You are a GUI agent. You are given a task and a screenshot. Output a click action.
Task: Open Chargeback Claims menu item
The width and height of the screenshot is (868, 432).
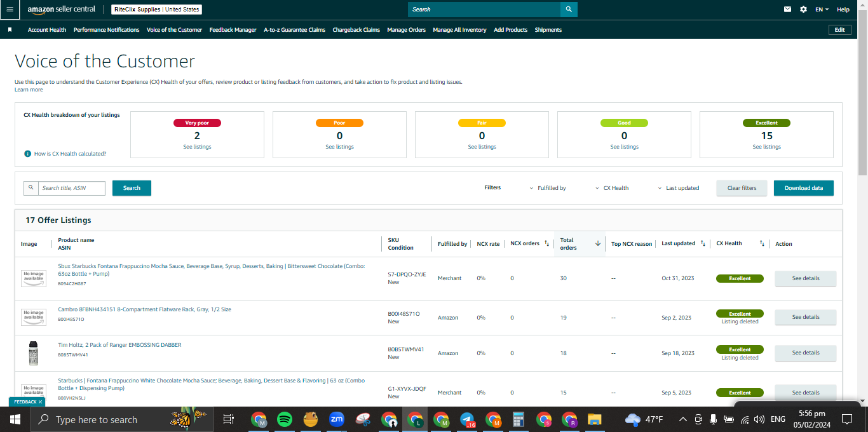point(356,30)
